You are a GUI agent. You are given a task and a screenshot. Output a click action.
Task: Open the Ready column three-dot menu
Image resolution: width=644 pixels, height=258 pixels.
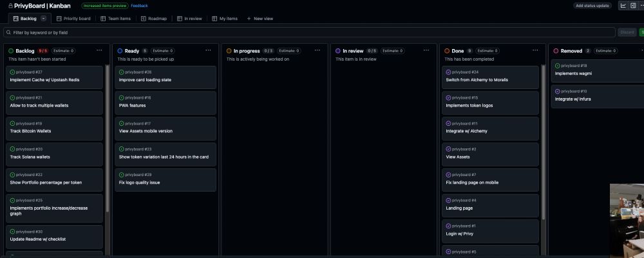click(208, 50)
